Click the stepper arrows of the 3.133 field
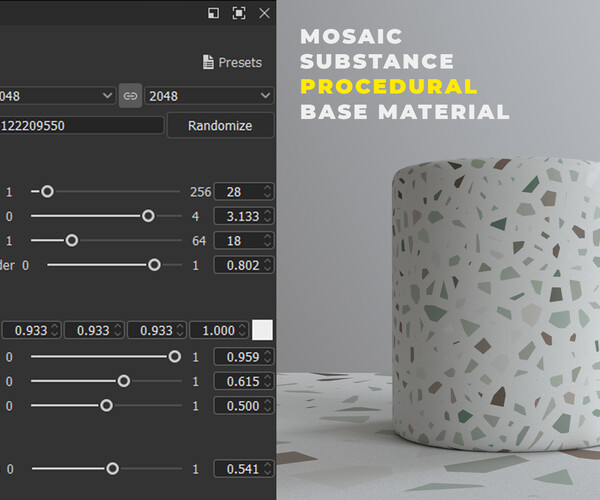Screen dimensions: 600x500 (x=267, y=216)
